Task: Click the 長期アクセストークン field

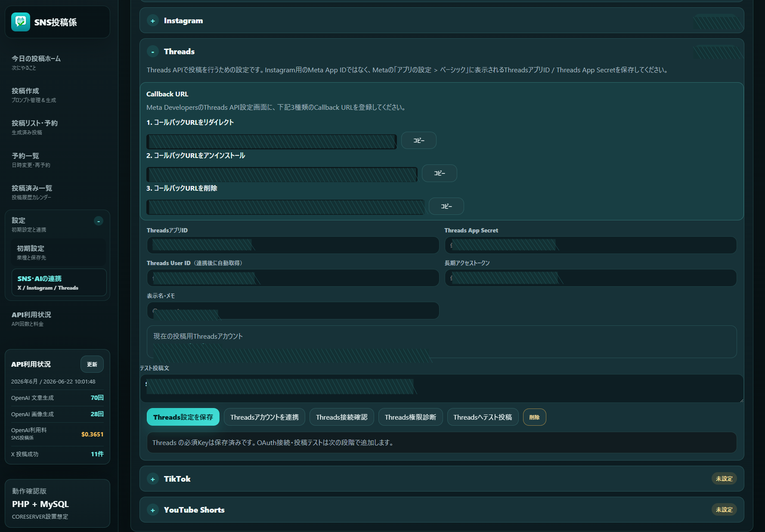Action: tap(591, 278)
